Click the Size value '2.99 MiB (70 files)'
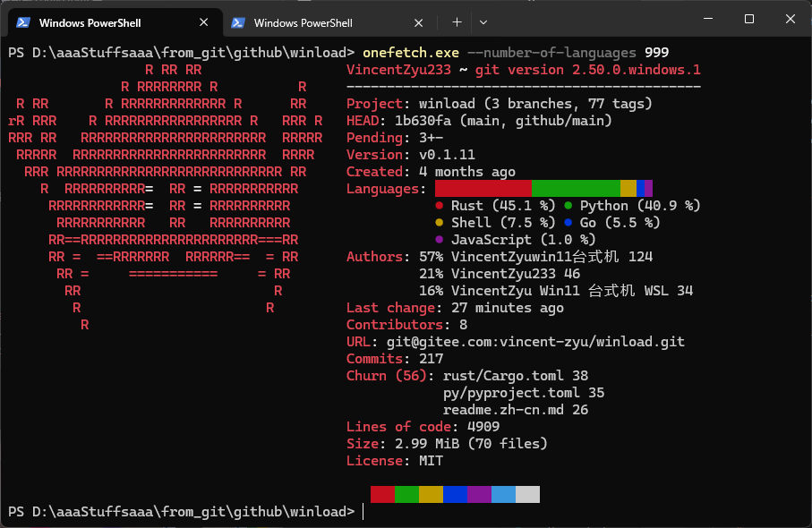This screenshot has height=528, width=812. [x=471, y=444]
